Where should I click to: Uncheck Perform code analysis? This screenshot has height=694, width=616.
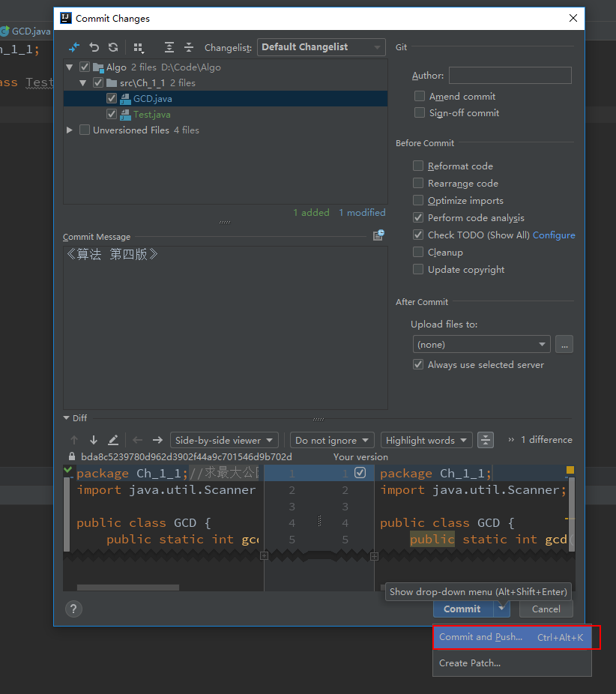coord(418,218)
